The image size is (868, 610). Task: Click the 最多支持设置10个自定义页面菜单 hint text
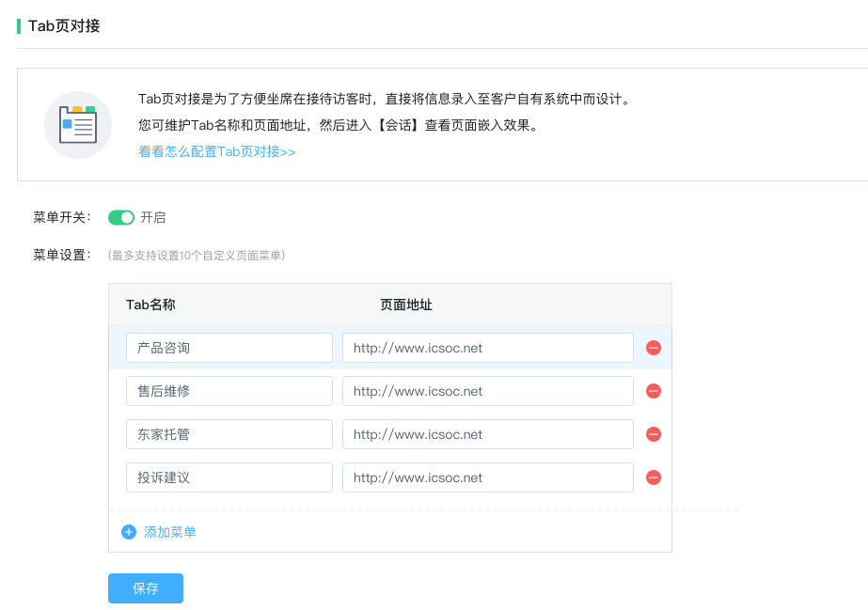coord(197,256)
